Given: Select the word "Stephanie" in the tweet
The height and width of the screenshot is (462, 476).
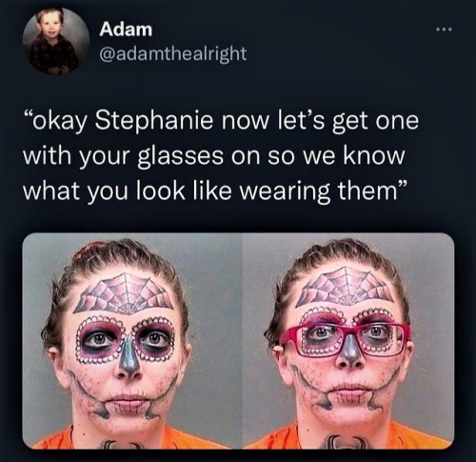Looking at the screenshot, I should [151, 122].
